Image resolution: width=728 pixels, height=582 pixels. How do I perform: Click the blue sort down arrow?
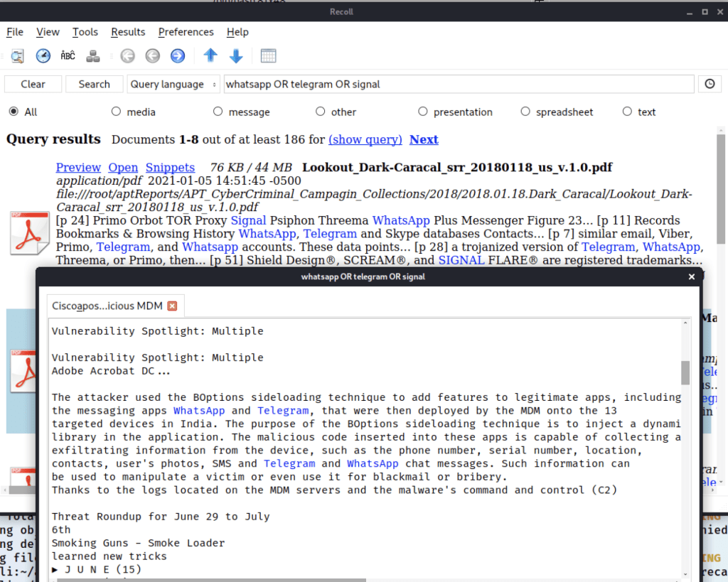coord(236,55)
